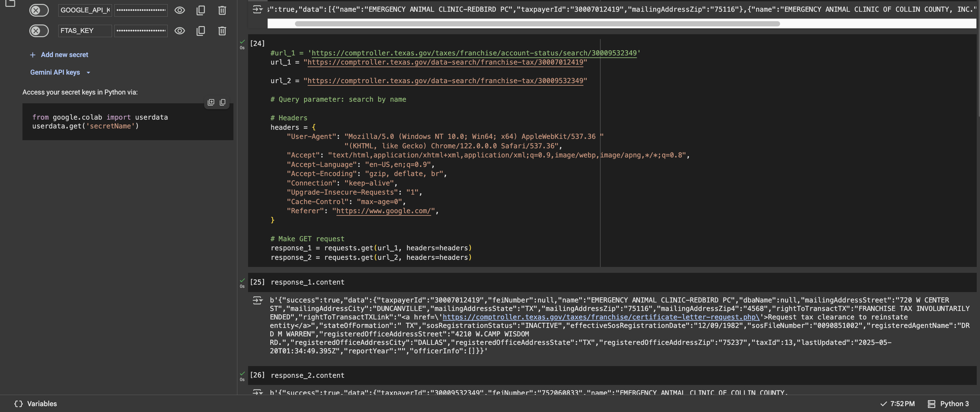Open url_2 franchise-tax link ending 30009532349
980x412 pixels.
445,81
